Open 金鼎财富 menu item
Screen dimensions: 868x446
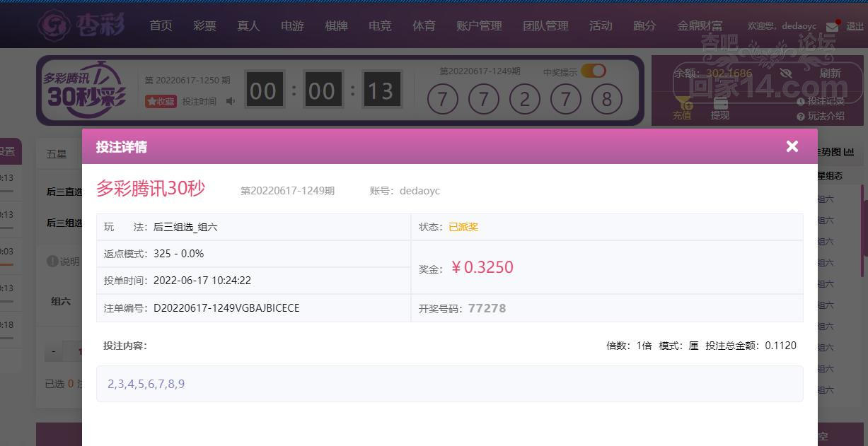700,25
